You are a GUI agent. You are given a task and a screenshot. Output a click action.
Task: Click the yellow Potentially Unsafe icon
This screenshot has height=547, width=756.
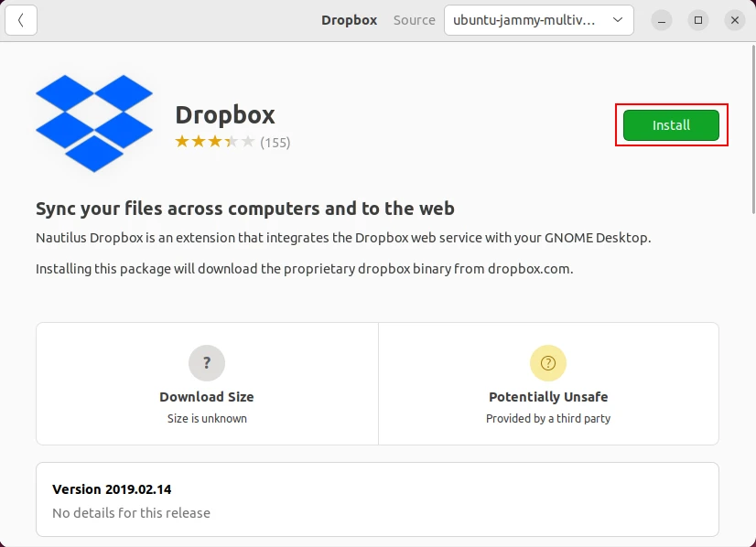(x=548, y=363)
